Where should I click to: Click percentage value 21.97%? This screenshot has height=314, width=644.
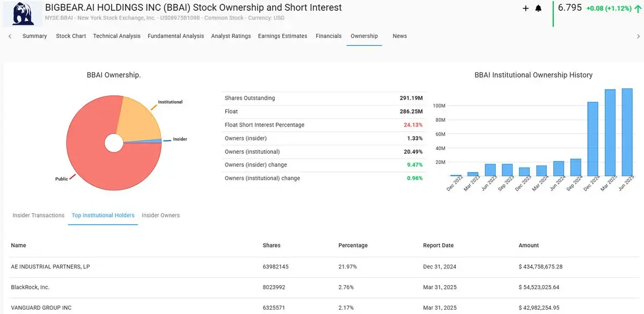click(347, 267)
